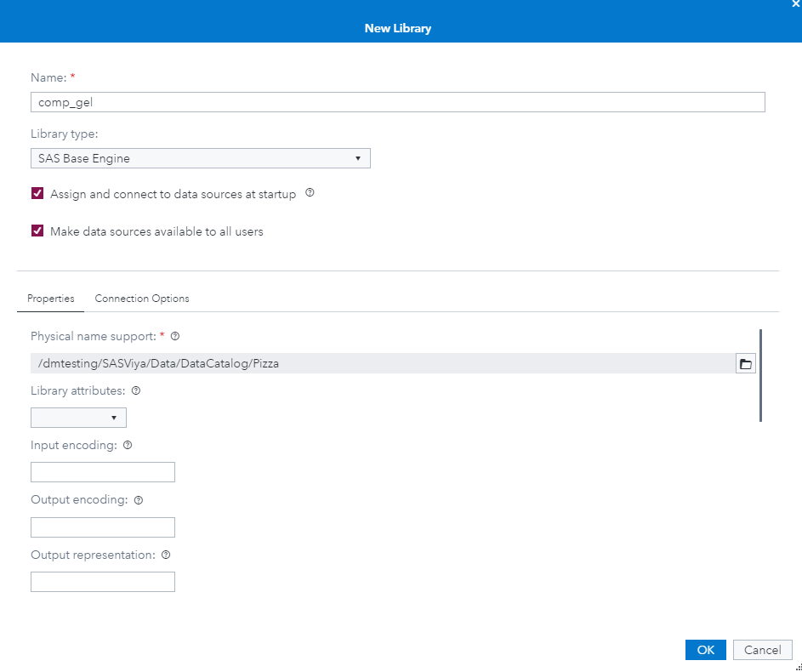
Task: Click the Input encoding help icon
Action: 128,445
